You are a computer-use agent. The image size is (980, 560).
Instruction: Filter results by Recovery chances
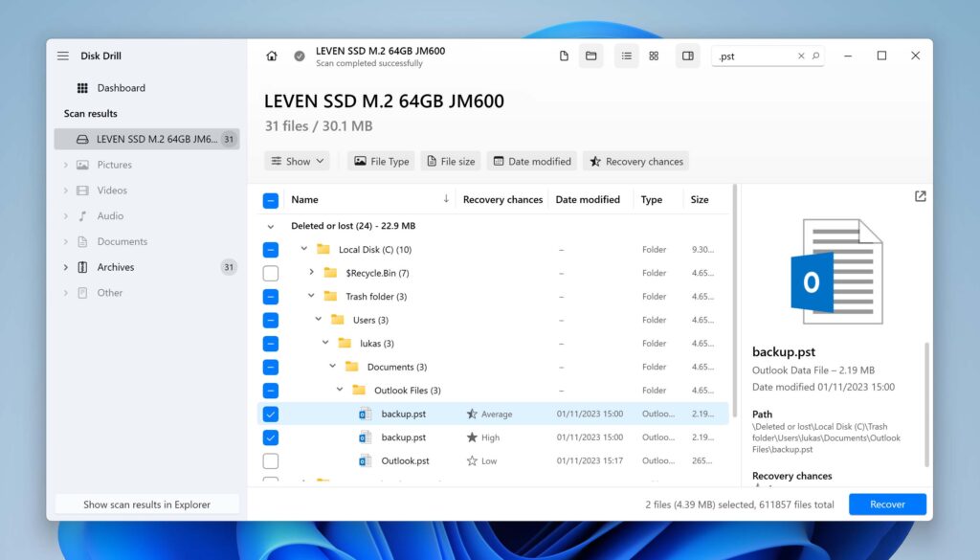click(x=635, y=161)
